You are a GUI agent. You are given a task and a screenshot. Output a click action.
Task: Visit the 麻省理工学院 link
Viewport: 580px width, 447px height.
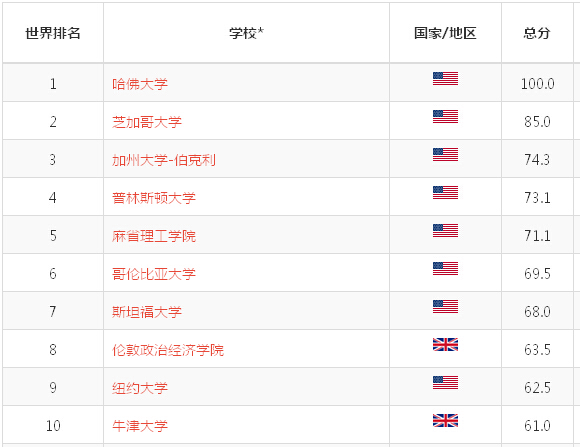pos(154,236)
